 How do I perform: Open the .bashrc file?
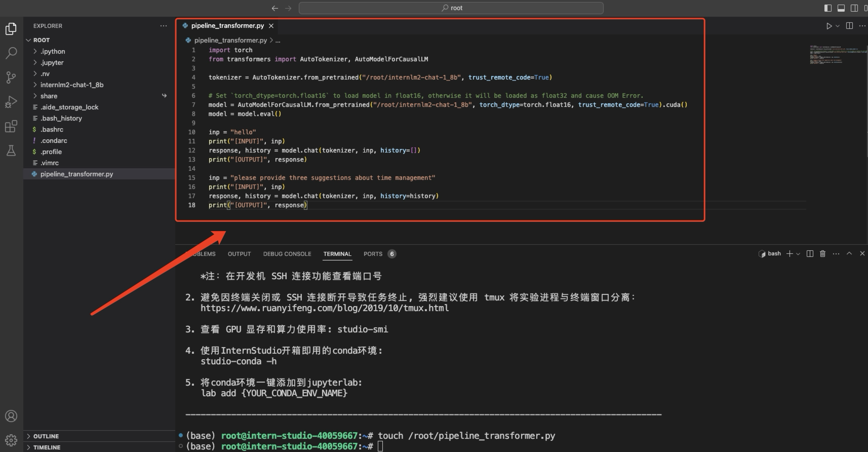click(99, 129)
